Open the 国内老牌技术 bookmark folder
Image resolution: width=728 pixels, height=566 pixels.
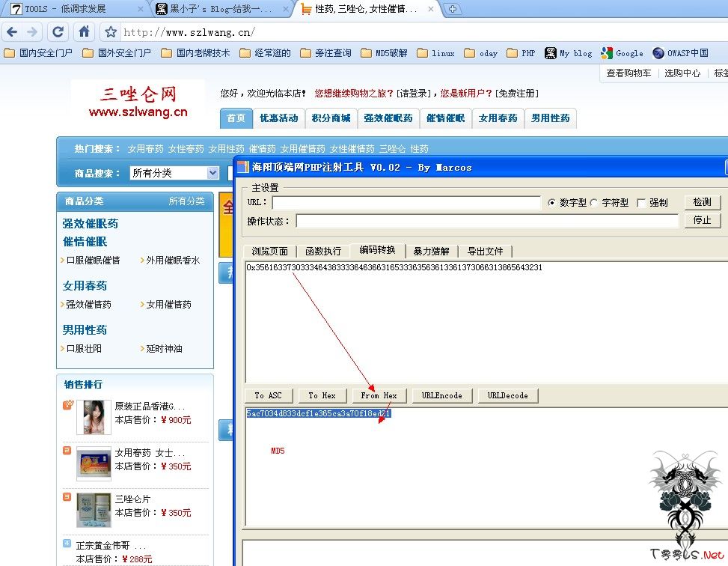pyautogui.click(x=195, y=53)
